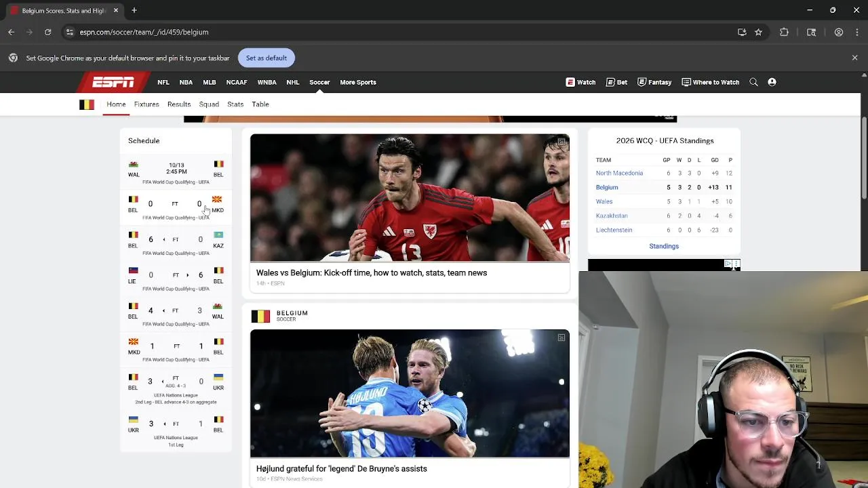Open BEL 0-0 MKD match result

coord(176,207)
